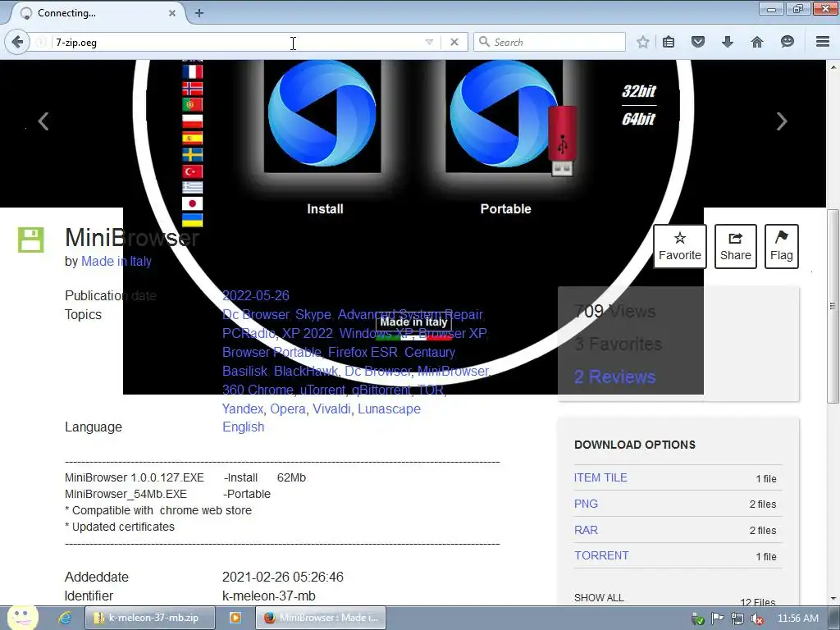Click the French flag icon
The width and height of the screenshot is (840, 630).
point(192,72)
